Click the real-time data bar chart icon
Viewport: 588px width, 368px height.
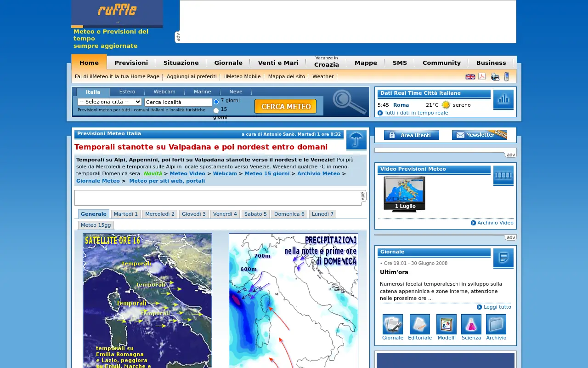point(503,99)
